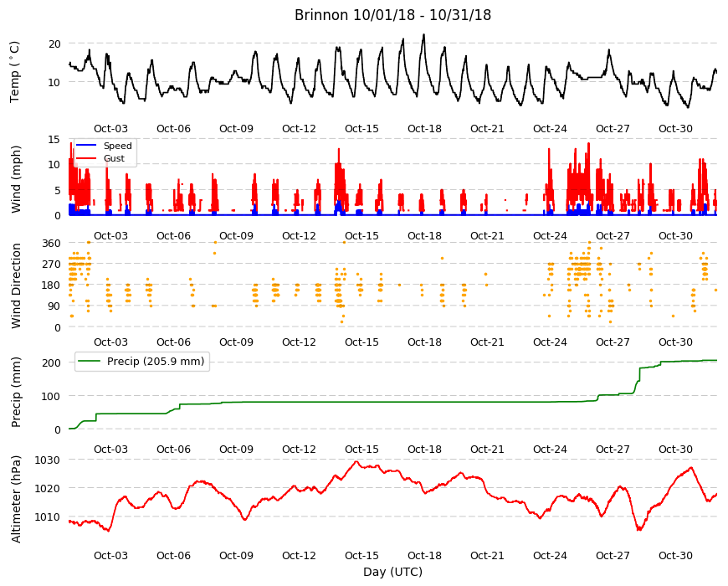Click the Day (UTC) x-axis label

point(392,572)
